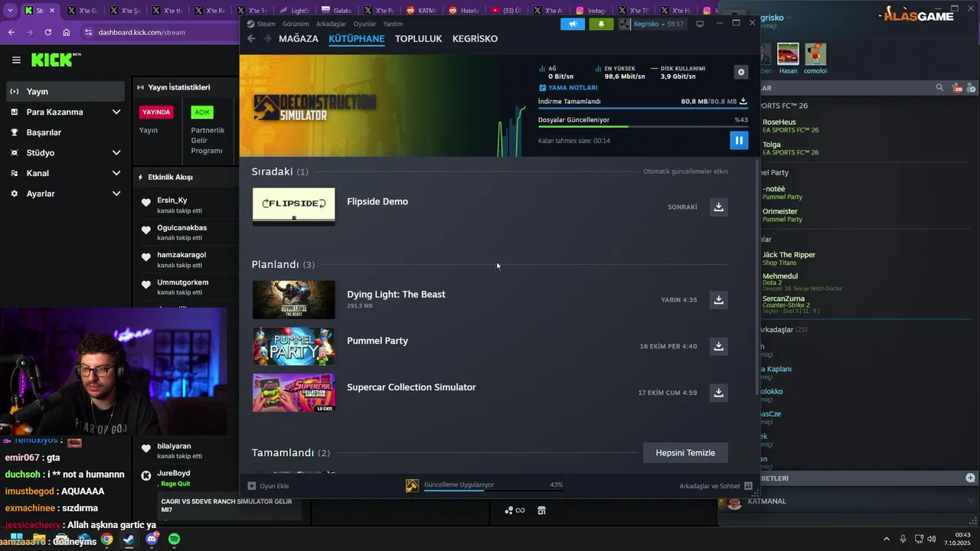Open Hasan's avatar in friends window

[x=788, y=54]
